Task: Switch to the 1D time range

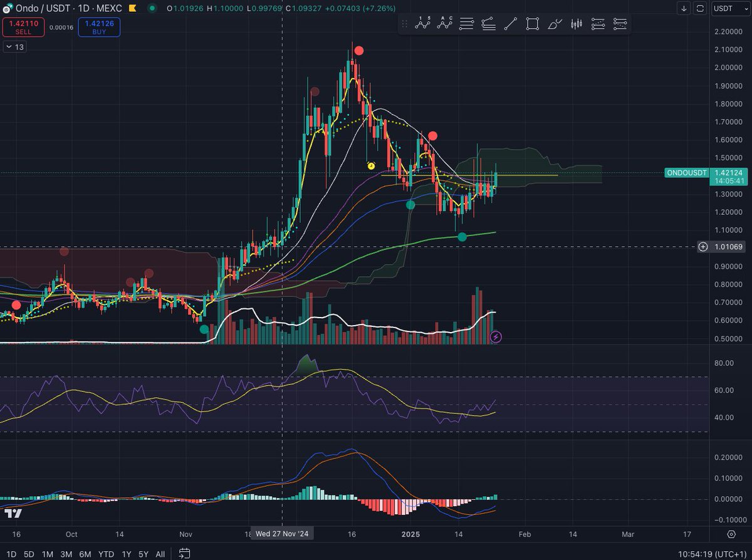Action: tap(11, 554)
